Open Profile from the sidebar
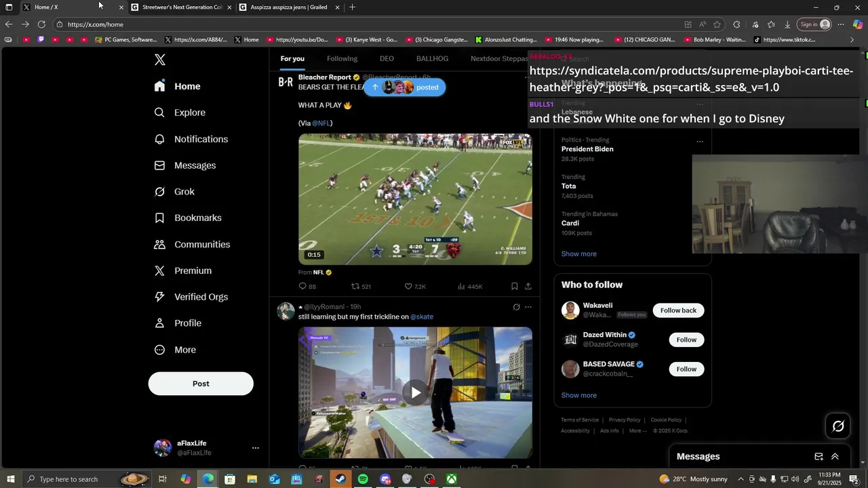The height and width of the screenshot is (488, 868). click(x=178, y=323)
